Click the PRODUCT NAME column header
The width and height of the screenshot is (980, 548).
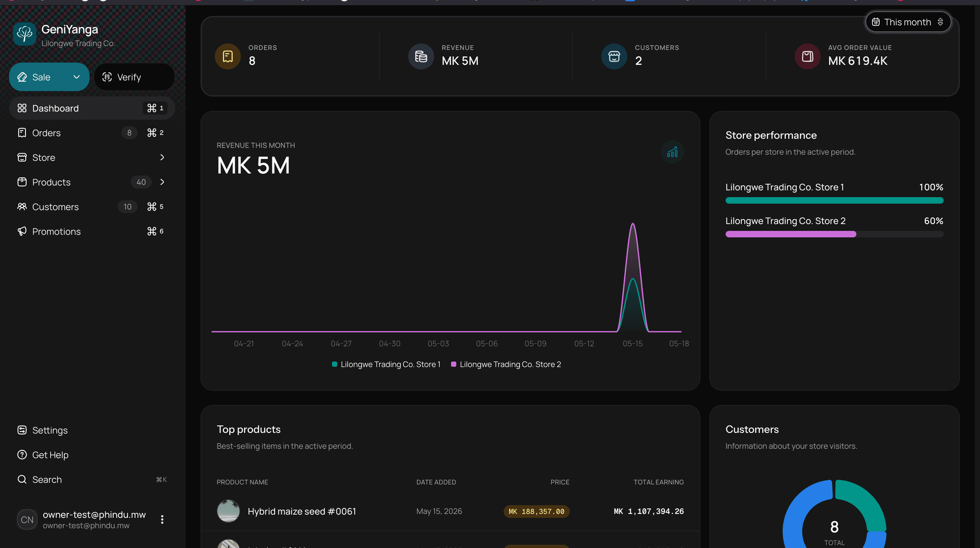[x=242, y=482]
